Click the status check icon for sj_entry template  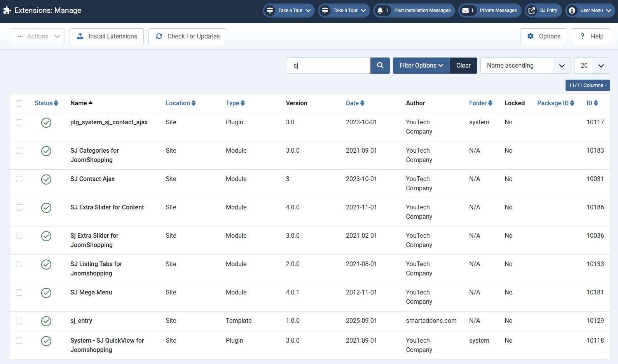46,321
